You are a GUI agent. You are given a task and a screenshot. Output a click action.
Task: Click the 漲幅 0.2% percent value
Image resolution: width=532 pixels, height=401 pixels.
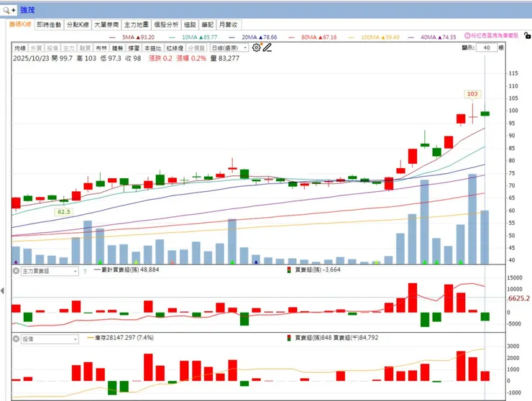point(191,58)
